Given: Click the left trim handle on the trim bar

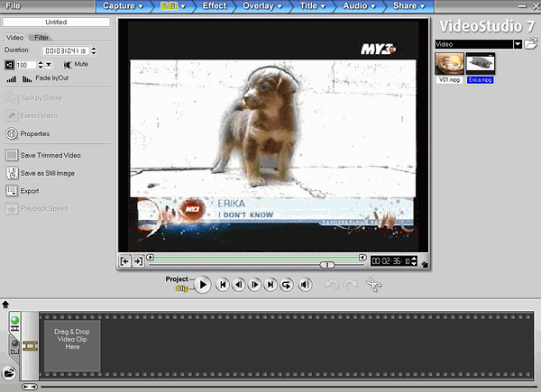Looking at the screenshot, I should point(150,257).
